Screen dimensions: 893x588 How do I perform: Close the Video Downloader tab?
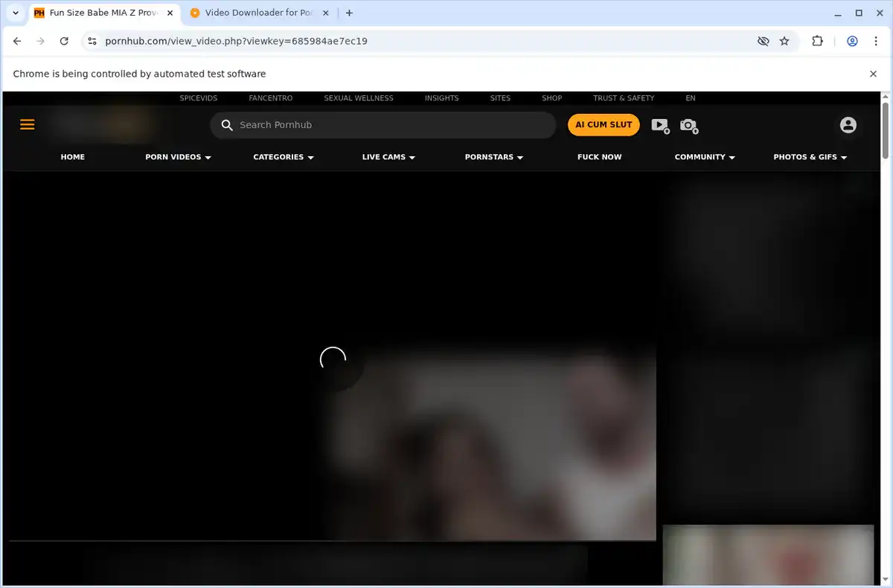point(325,13)
